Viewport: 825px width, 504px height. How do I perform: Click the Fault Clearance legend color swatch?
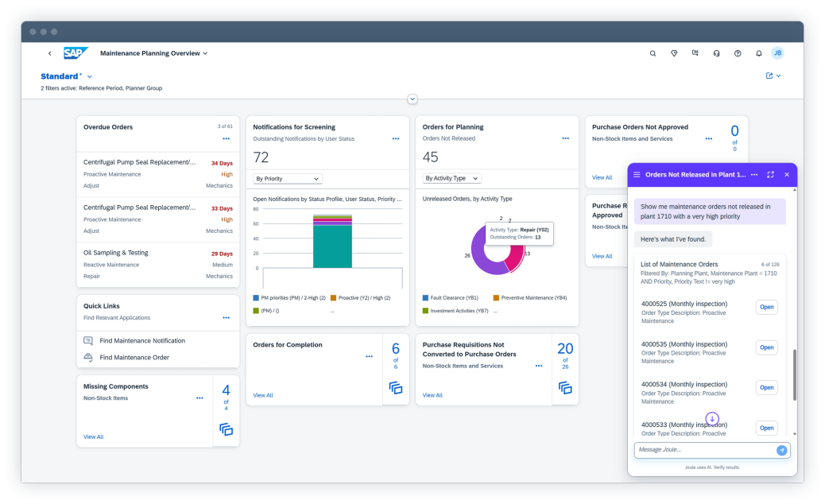tap(424, 297)
